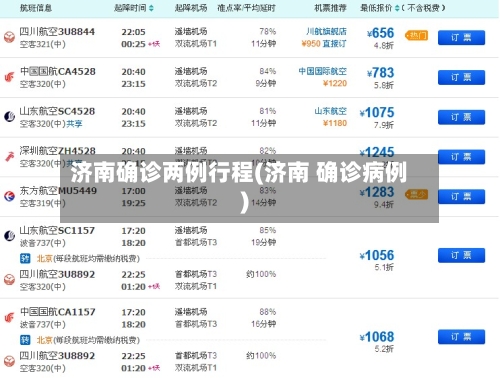The image size is (500, 378).
Task: Select flight name 中国国航CA1157
Action: point(57,312)
